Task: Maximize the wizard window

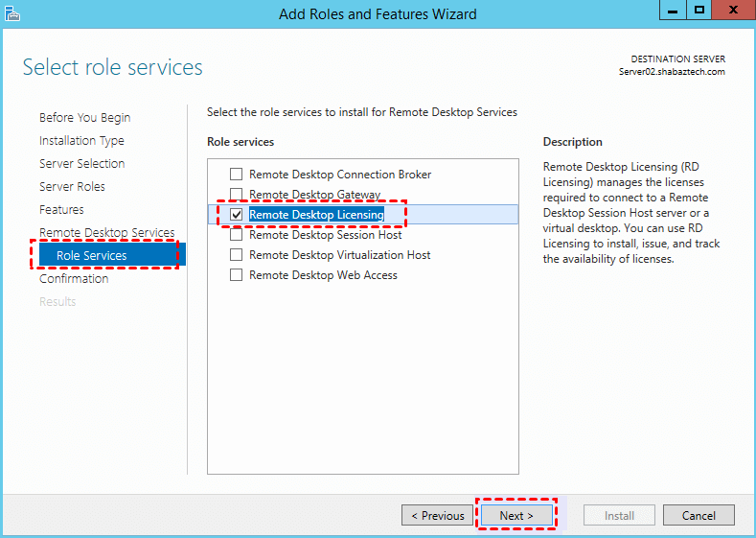Action: (x=700, y=9)
